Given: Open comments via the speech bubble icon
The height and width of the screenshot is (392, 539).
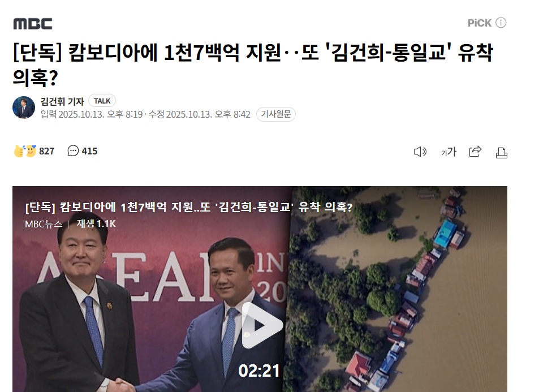Looking at the screenshot, I should point(73,151).
